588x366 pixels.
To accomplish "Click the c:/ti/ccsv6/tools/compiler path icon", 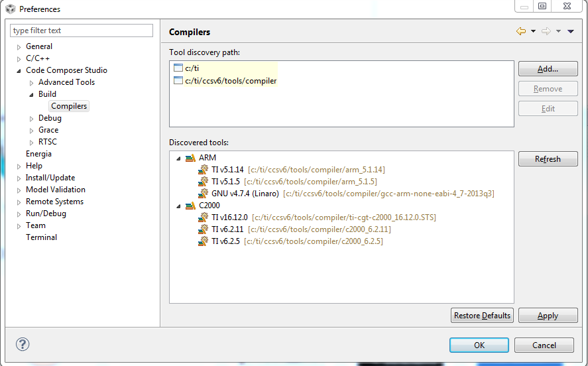I will click(178, 80).
